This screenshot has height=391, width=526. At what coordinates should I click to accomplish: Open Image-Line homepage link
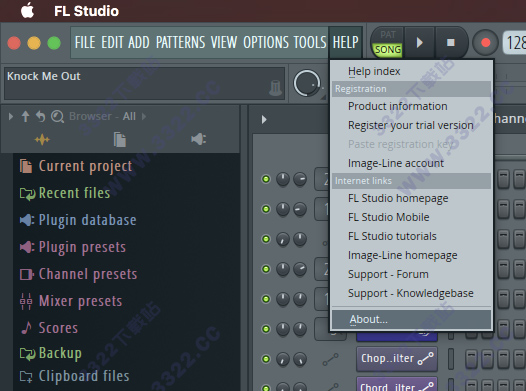tap(411, 255)
